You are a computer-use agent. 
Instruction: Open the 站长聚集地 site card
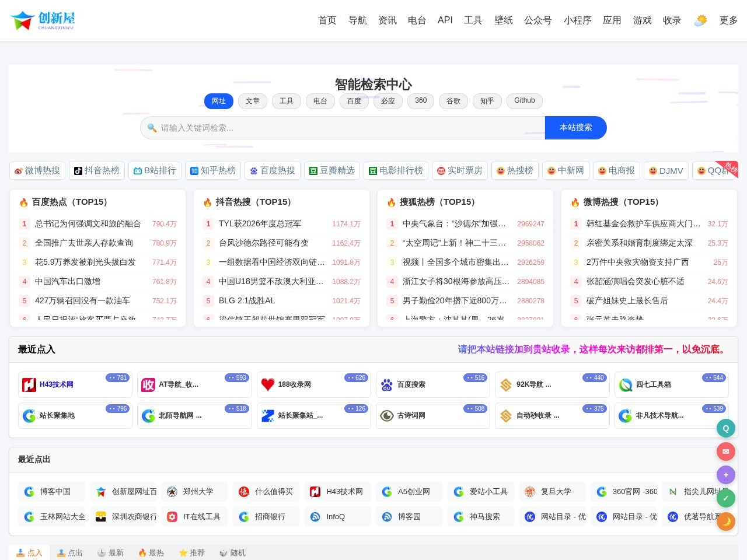tap(75, 415)
